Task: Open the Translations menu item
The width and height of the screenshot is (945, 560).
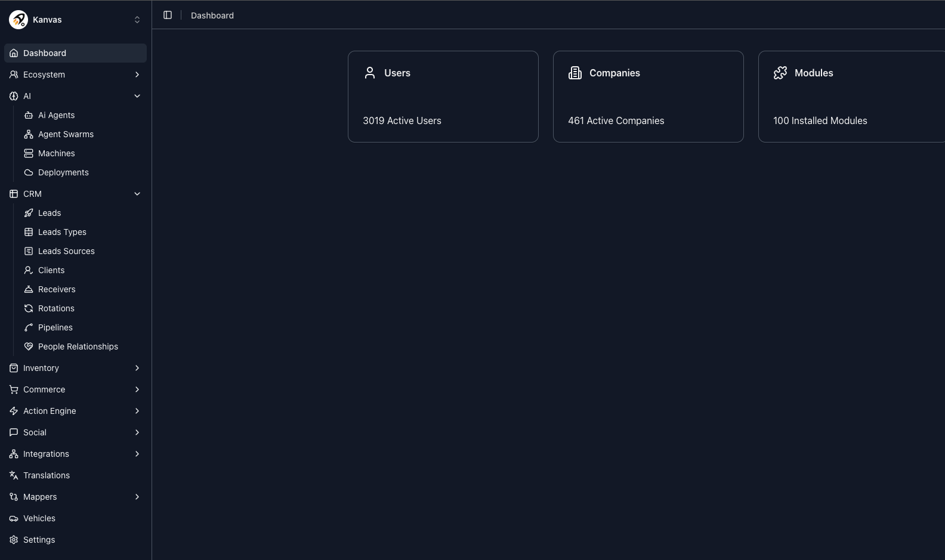Action: (x=47, y=475)
